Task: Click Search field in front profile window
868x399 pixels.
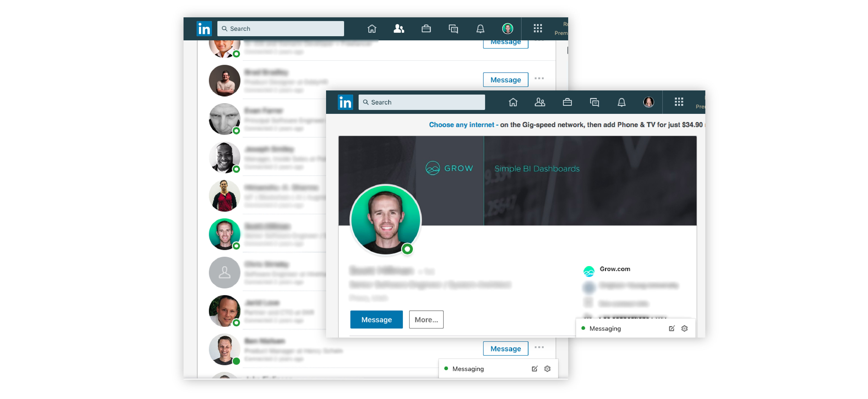Action: point(422,102)
